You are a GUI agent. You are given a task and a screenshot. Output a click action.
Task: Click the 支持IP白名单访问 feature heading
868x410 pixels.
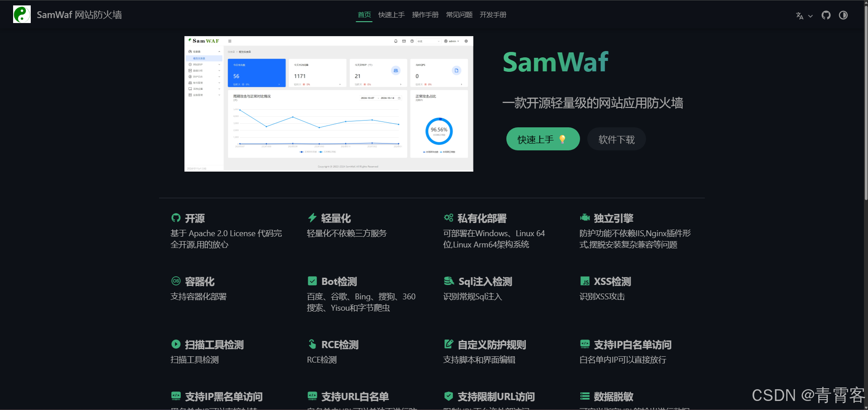[632, 345]
